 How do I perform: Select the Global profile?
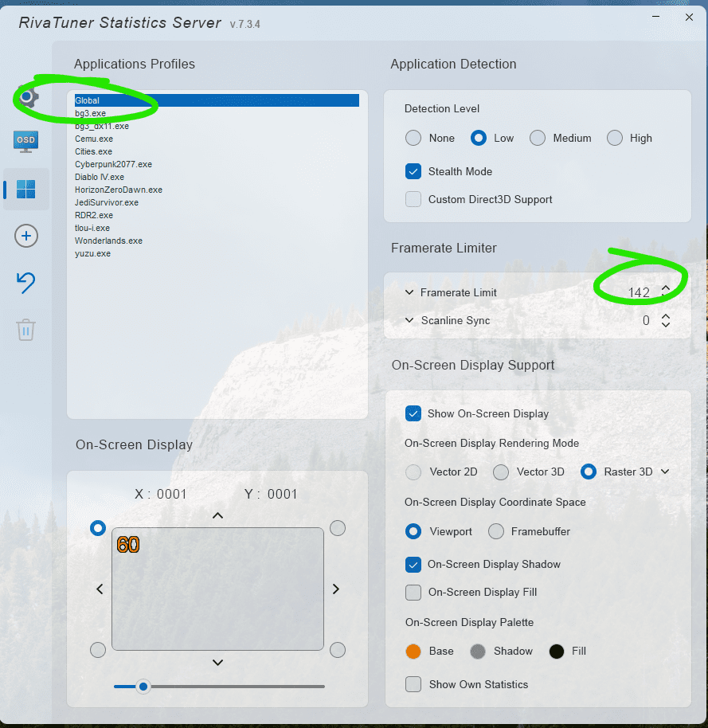coord(217,100)
